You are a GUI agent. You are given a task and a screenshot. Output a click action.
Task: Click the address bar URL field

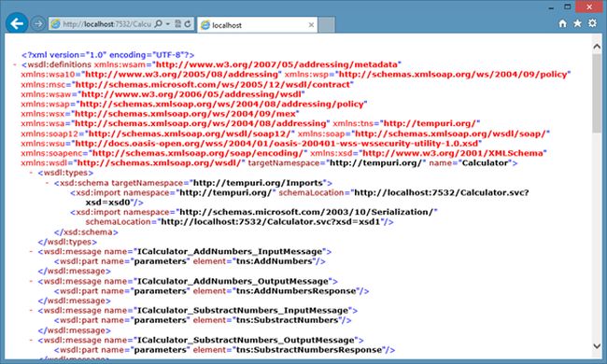point(106,24)
